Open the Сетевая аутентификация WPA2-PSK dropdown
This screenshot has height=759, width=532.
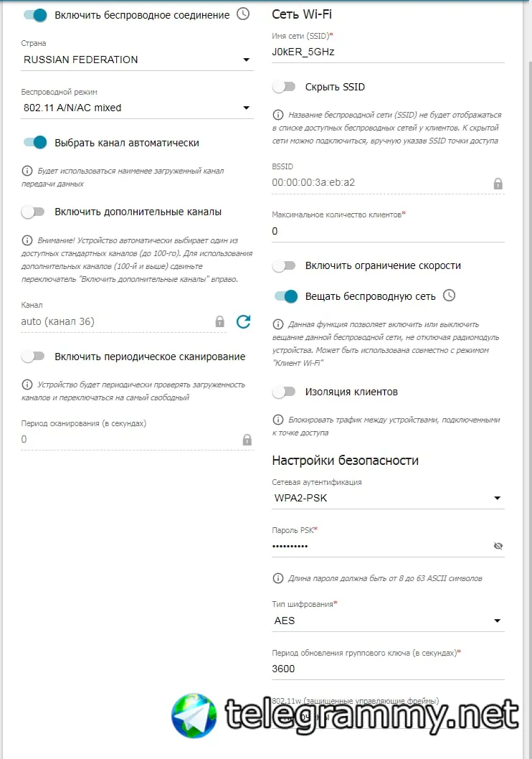(x=388, y=498)
